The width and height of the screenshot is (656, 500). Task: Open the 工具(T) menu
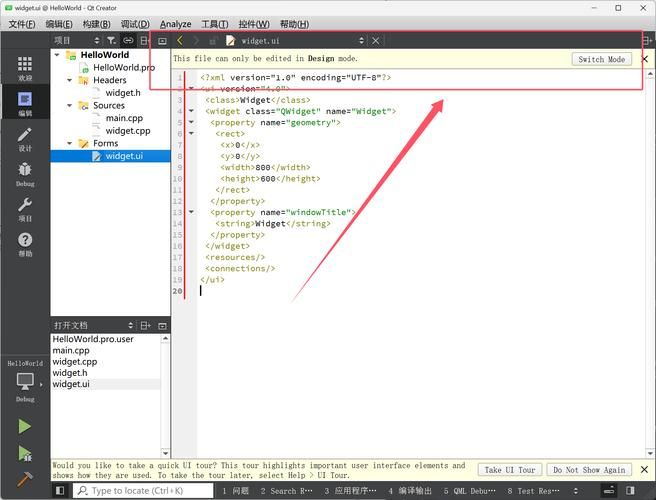tap(215, 24)
